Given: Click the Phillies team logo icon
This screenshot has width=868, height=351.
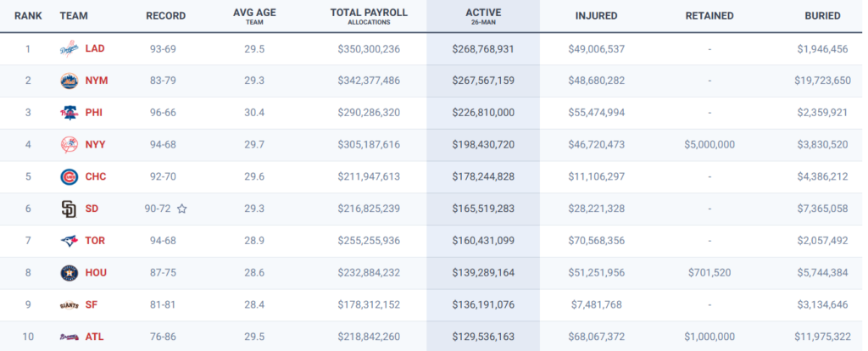Looking at the screenshot, I should [x=69, y=113].
